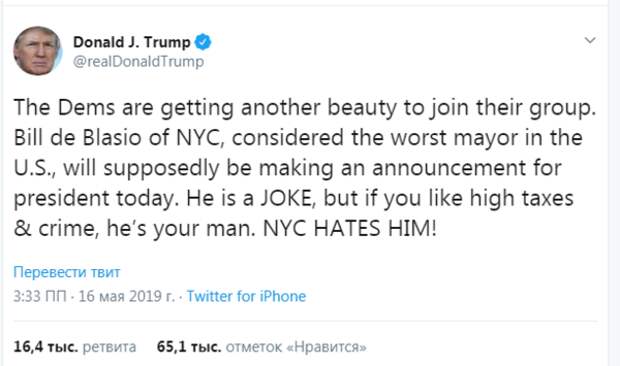View the 65,1 тыс. likes count
Viewport: 620px width, 366px height.
click(189, 347)
